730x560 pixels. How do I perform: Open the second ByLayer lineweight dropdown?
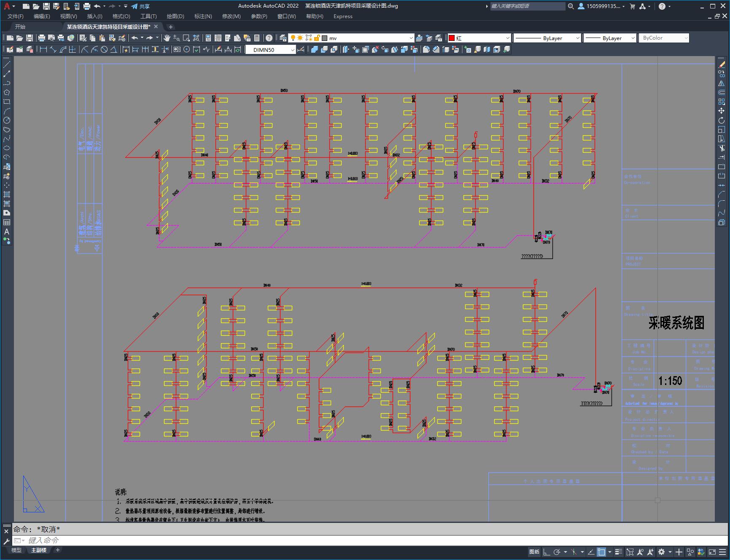[633, 38]
